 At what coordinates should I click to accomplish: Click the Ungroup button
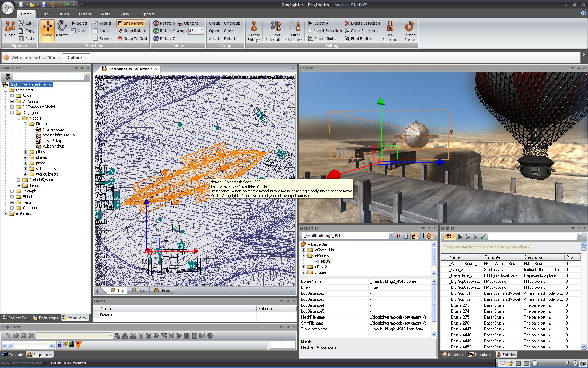pos(232,23)
